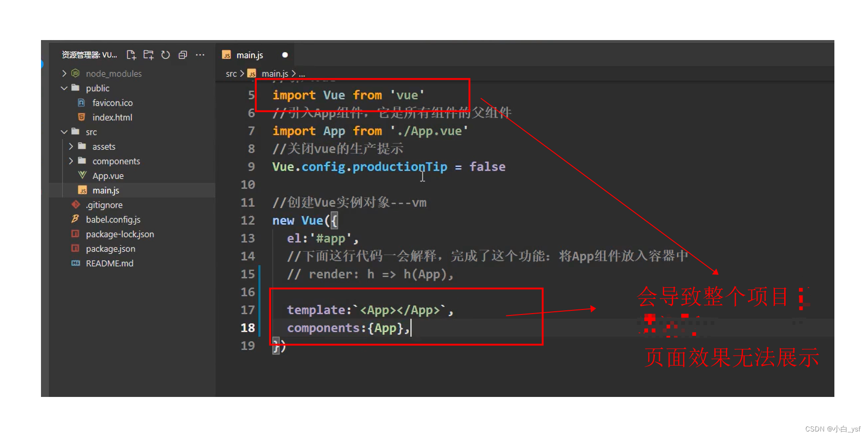This screenshot has height=437, width=868.
Task: Click the src breadcrumb segment
Action: tap(231, 74)
